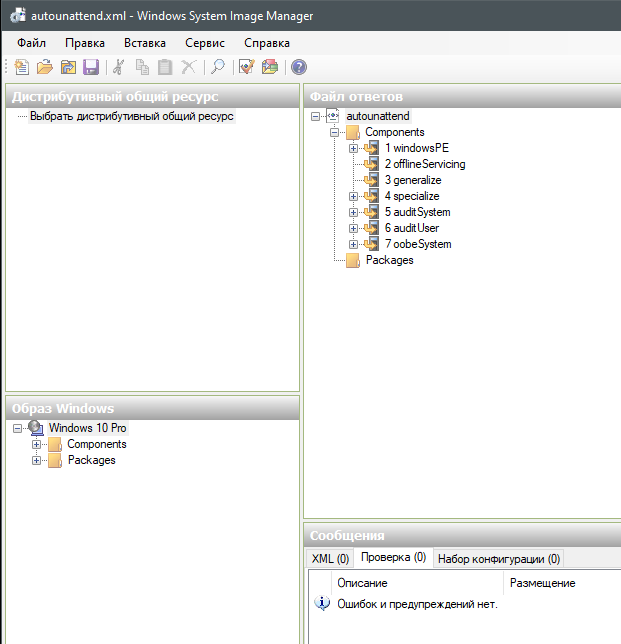Click the Cut scissors icon
Screen dimensions: 621x644
point(119,67)
